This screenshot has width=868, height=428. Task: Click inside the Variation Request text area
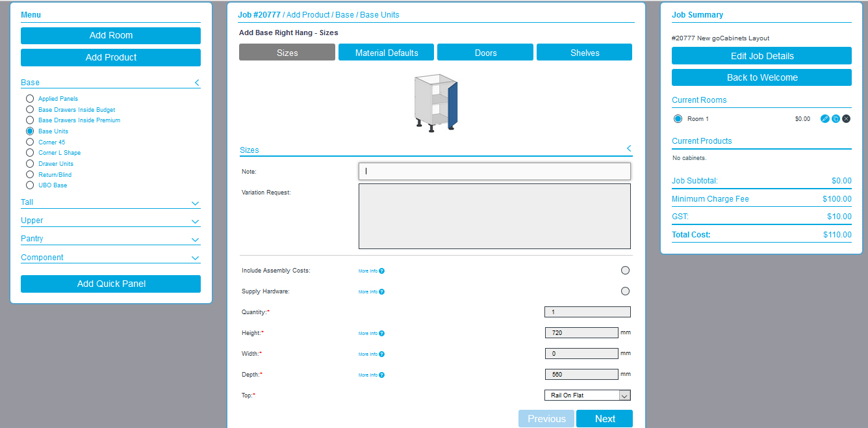(494, 215)
